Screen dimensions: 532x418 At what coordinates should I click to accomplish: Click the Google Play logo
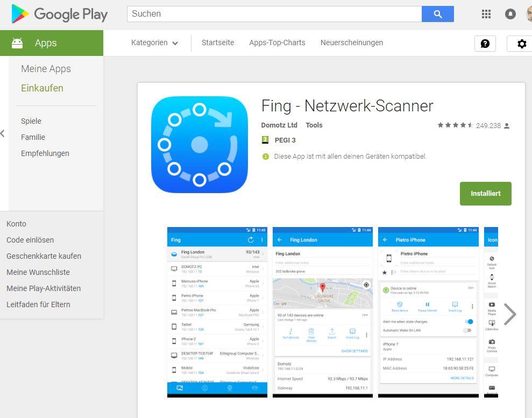pyautogui.click(x=59, y=14)
